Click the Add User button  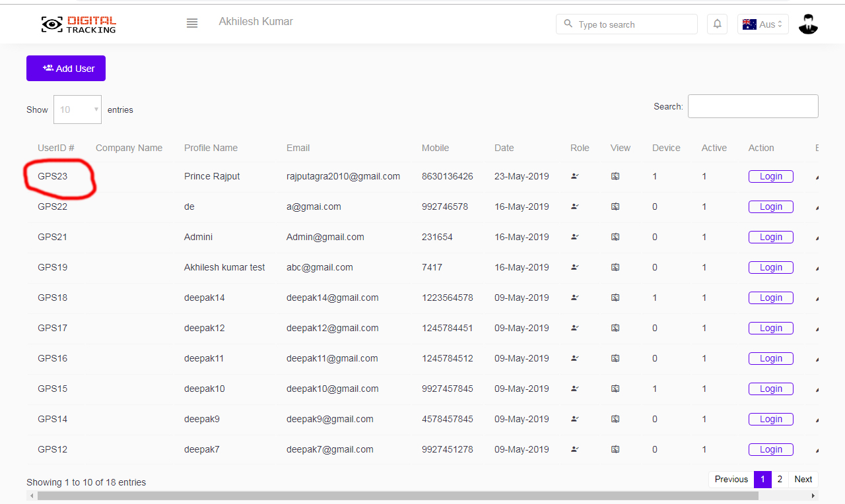(x=66, y=69)
